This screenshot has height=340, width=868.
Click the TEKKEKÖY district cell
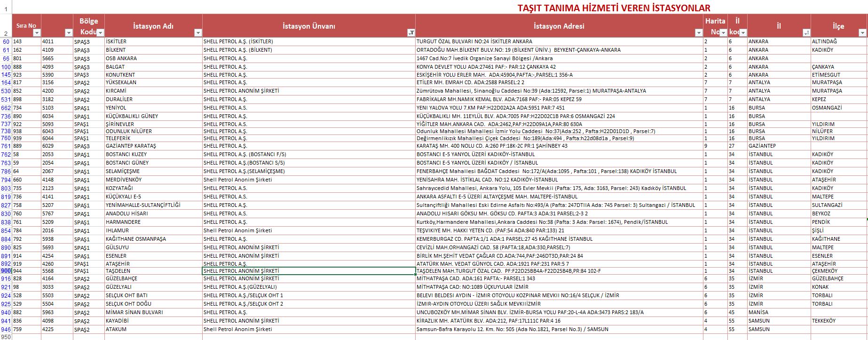(839, 321)
